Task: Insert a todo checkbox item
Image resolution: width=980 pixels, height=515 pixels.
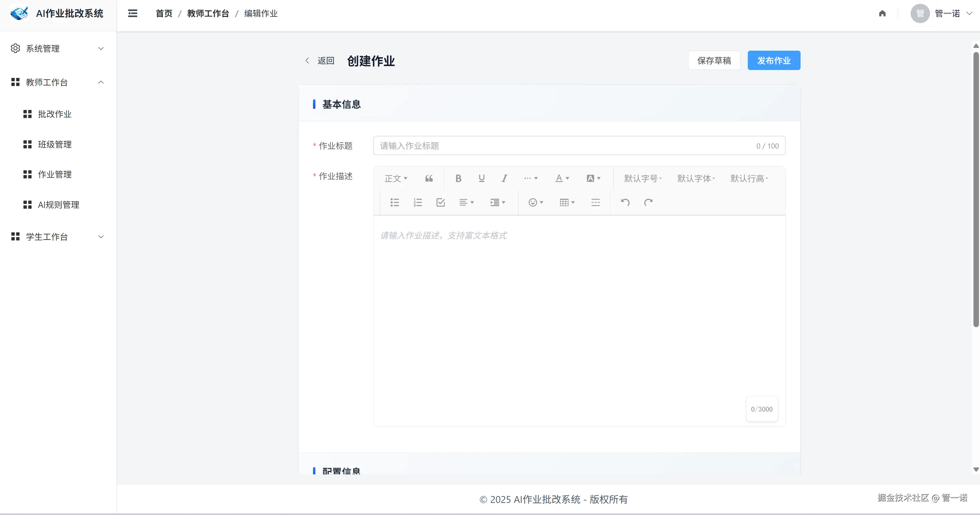Action: point(441,202)
